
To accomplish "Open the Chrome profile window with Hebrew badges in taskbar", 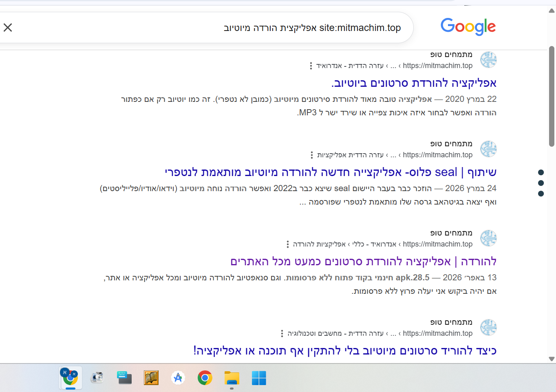I will 70,378.
